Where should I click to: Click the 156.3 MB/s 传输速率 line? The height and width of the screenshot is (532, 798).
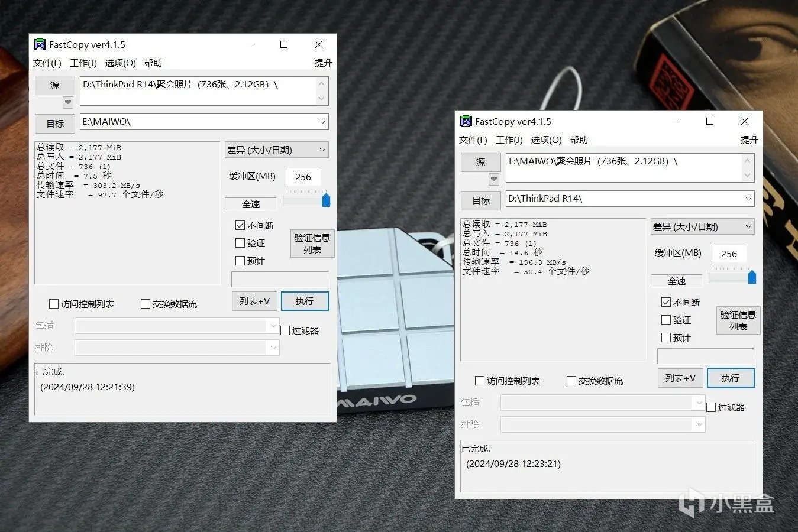515,262
